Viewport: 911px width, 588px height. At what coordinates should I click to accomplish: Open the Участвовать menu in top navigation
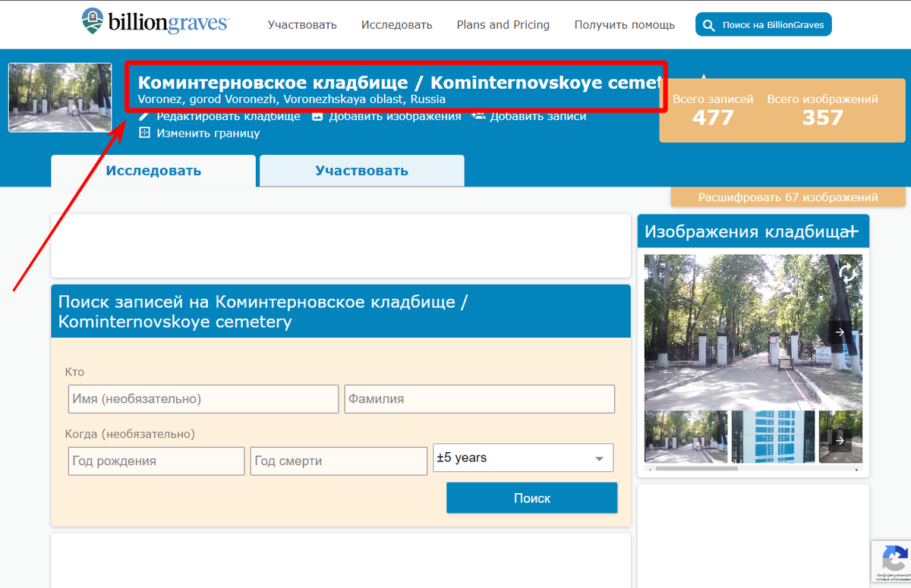(302, 24)
